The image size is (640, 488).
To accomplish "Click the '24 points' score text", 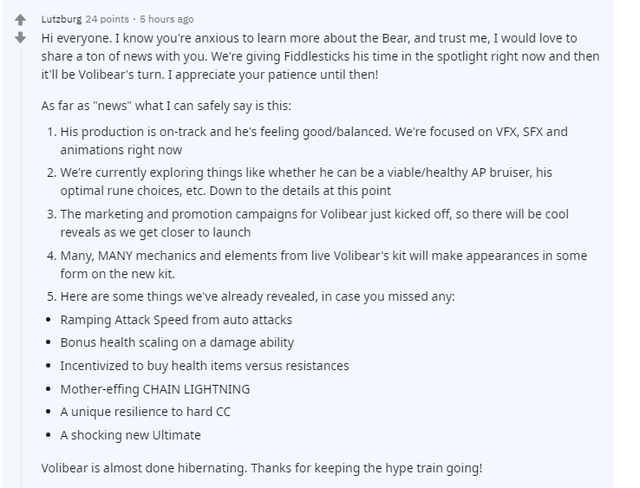I will pyautogui.click(x=108, y=19).
